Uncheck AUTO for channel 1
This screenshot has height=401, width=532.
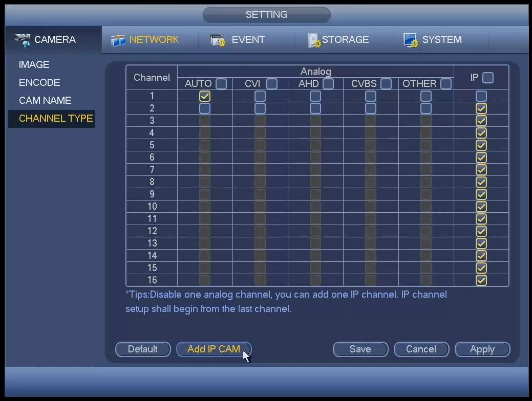tap(205, 96)
